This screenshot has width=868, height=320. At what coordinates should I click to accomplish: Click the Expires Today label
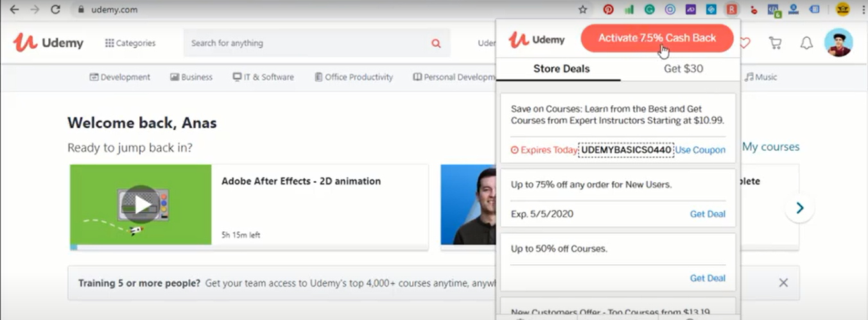pyautogui.click(x=544, y=150)
